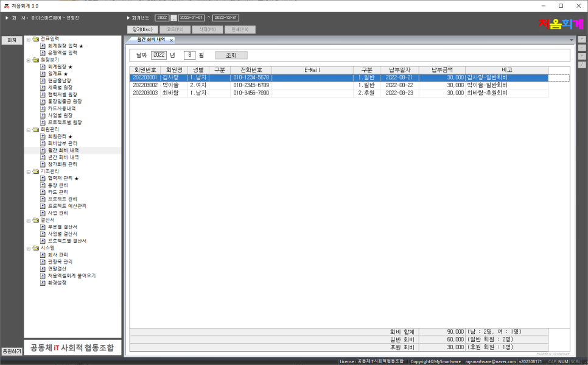Open 회계원장 입력 document icon in tree
The width and height of the screenshot is (588, 365).
tap(43, 46)
